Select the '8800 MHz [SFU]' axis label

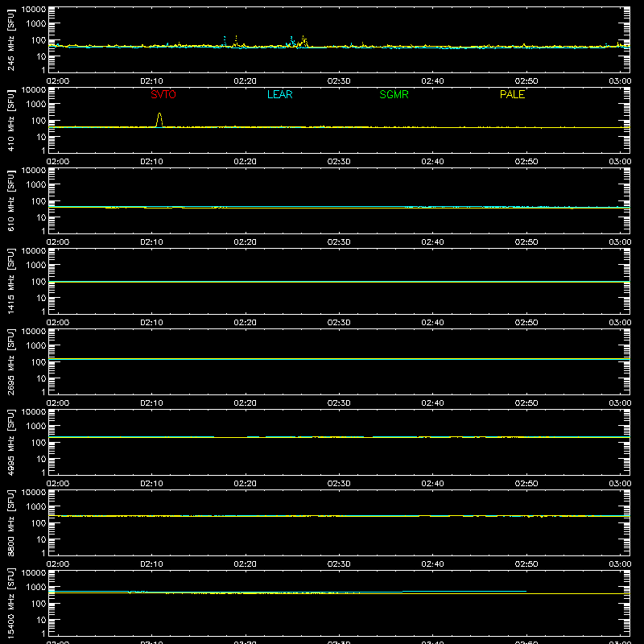click(x=10, y=522)
